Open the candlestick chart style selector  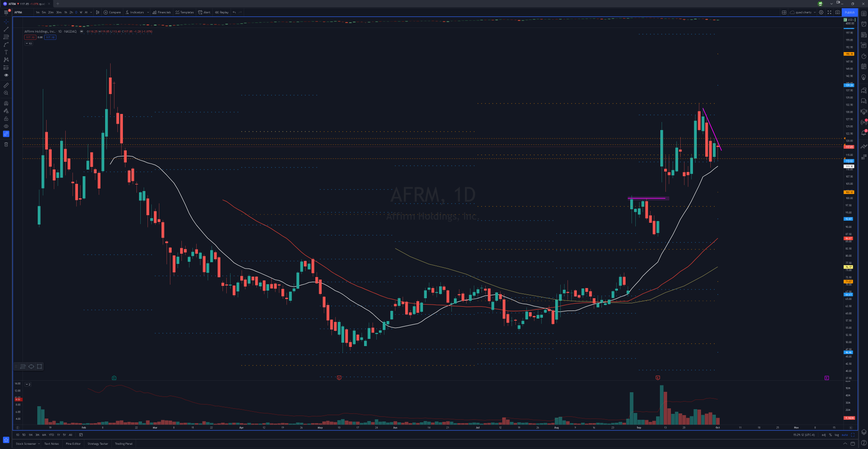[97, 12]
